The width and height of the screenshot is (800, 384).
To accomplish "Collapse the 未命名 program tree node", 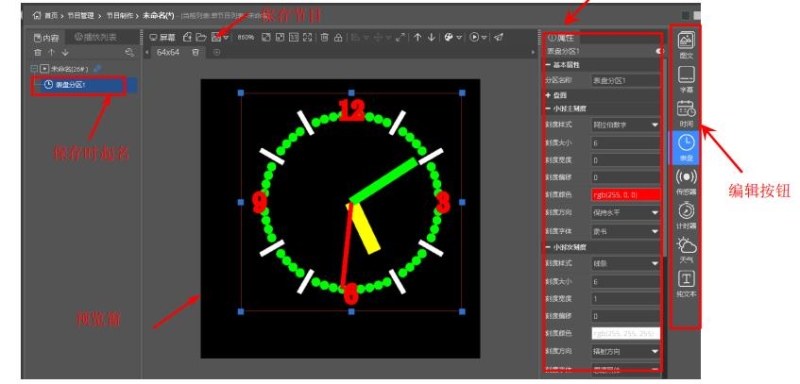I will [x=34, y=68].
